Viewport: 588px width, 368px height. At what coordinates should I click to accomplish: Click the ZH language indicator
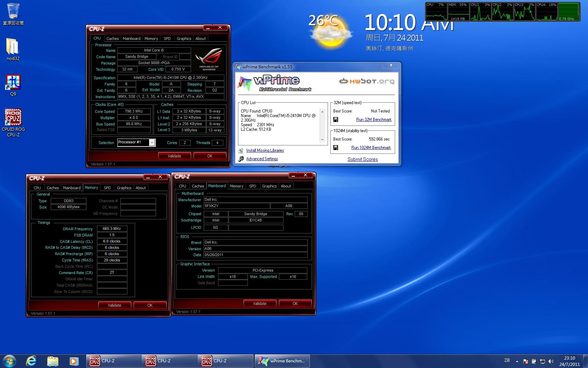(507, 360)
